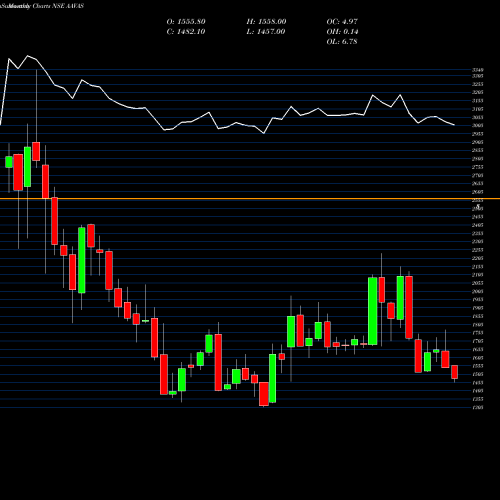The height and width of the screenshot is (500, 500).
Task: Click the 3005 label on the price axis
Action: (x=478, y=125)
